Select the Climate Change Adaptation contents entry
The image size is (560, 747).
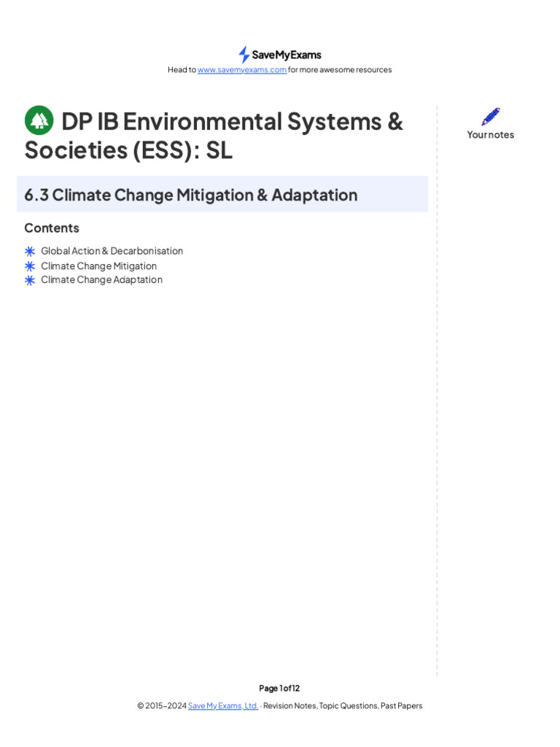coord(101,279)
